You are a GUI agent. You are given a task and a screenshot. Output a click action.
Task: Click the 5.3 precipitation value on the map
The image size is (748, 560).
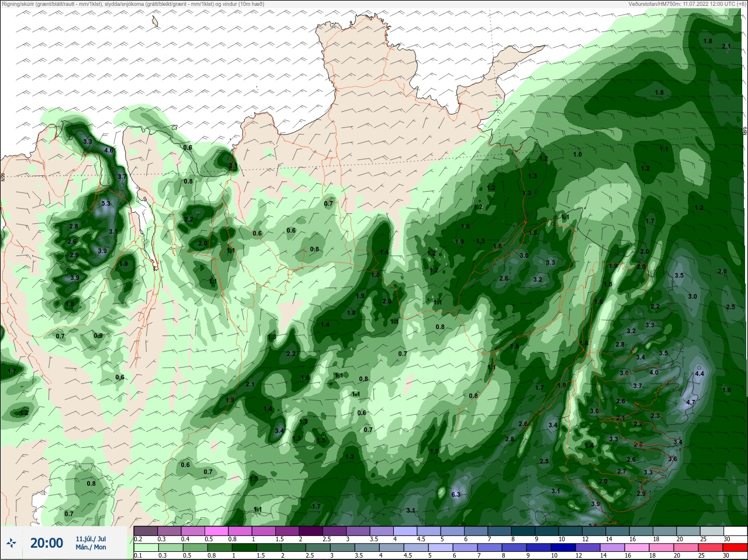(x=106, y=203)
